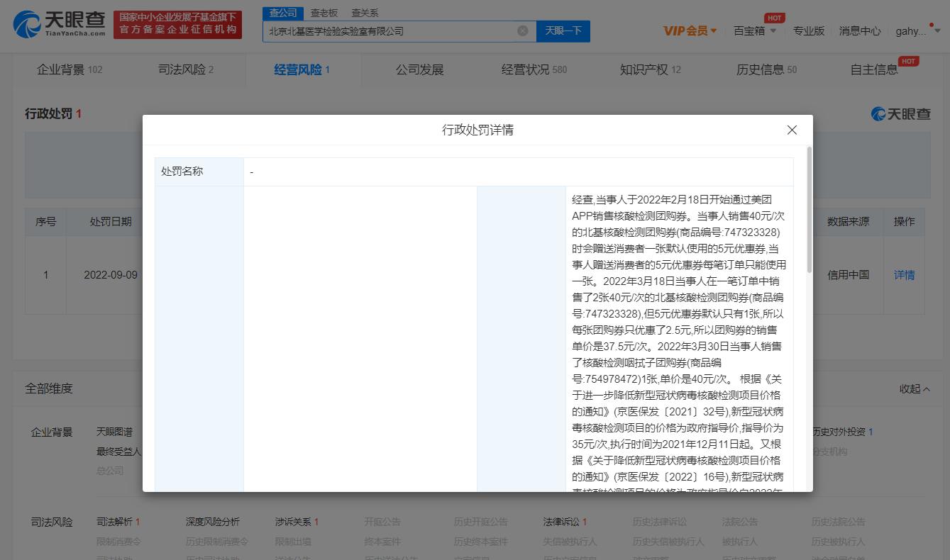Switch to 知识产权 tab
The image size is (950, 560).
(x=651, y=69)
